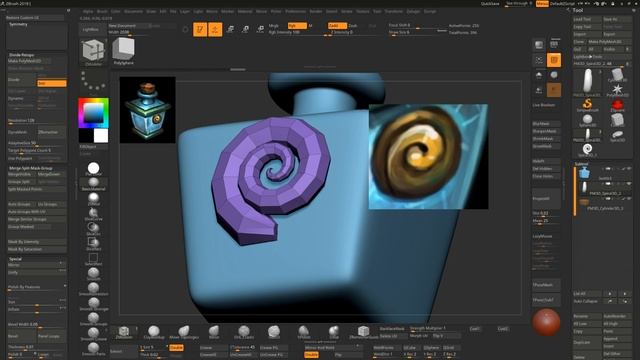
Task: Choose the ClayBuildup brush in bottom shelf
Action: point(153,332)
